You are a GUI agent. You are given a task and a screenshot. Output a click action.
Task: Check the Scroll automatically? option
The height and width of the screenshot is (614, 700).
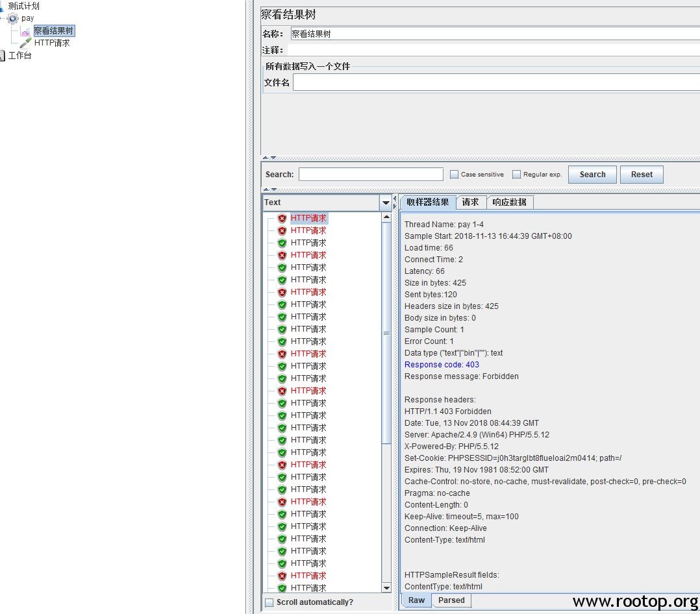[269, 602]
